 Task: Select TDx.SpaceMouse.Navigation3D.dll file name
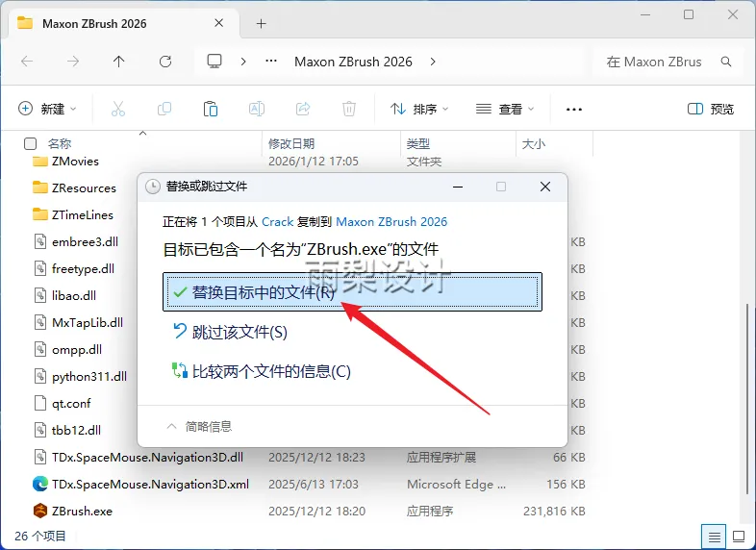(x=147, y=457)
